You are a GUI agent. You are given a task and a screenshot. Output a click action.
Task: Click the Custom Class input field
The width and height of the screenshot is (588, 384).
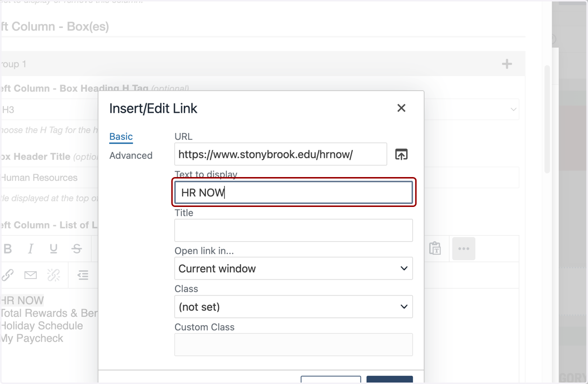click(294, 344)
